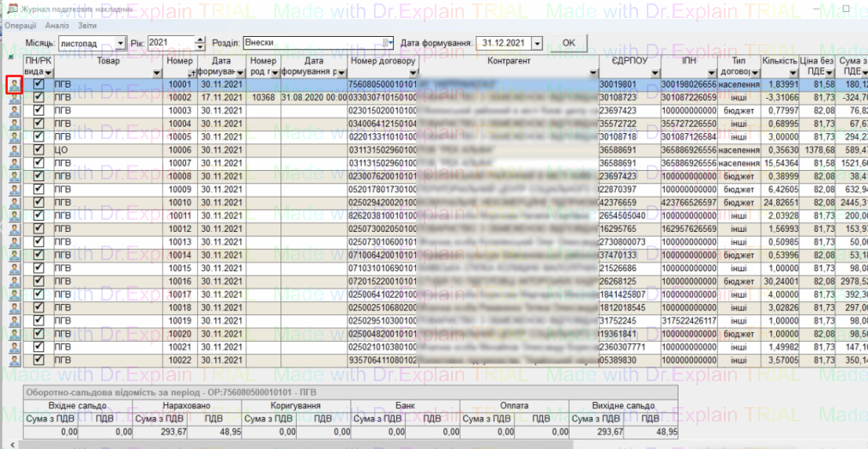Open the Звіти menu
Screen dimensions: 868x449
(87, 27)
